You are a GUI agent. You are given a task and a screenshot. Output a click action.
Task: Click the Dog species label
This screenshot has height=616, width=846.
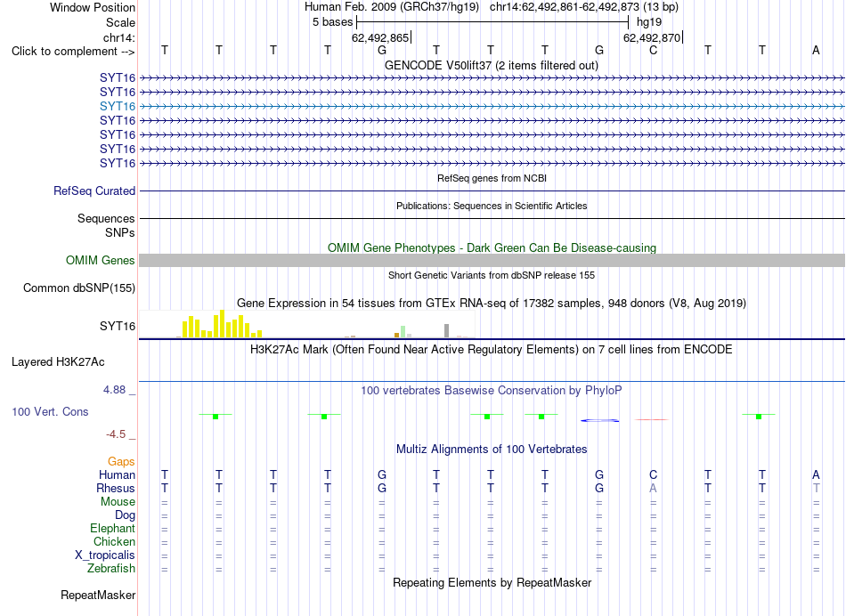coord(125,515)
